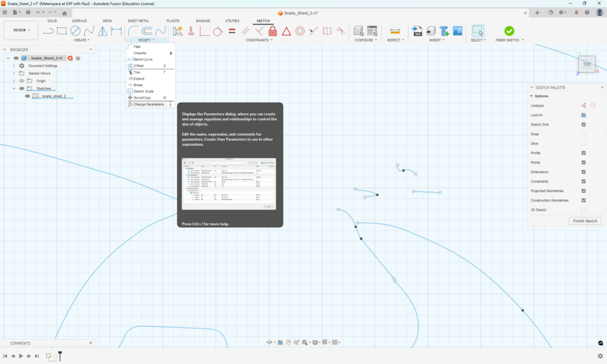Select the 2-Point Rectangle tool
Viewport: 607px width, 364px height.
click(62, 31)
